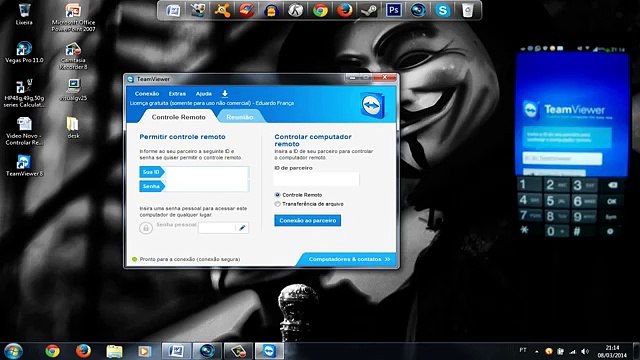Select the Controle Remoto radio option
The image size is (640, 360).
[278, 195]
